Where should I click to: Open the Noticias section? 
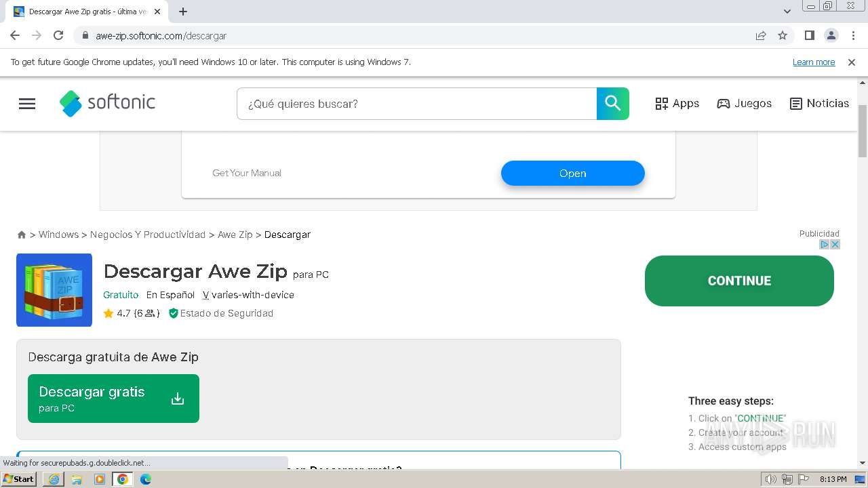point(819,104)
